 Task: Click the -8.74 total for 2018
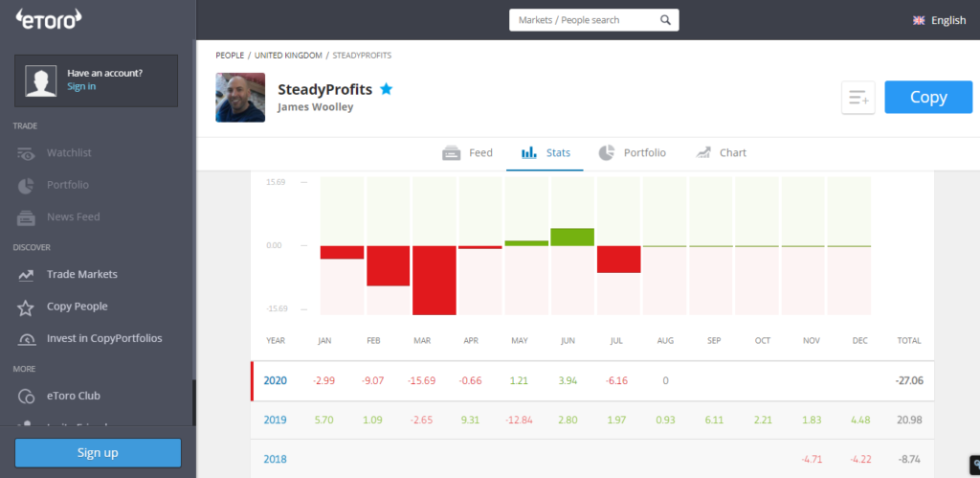(x=910, y=459)
